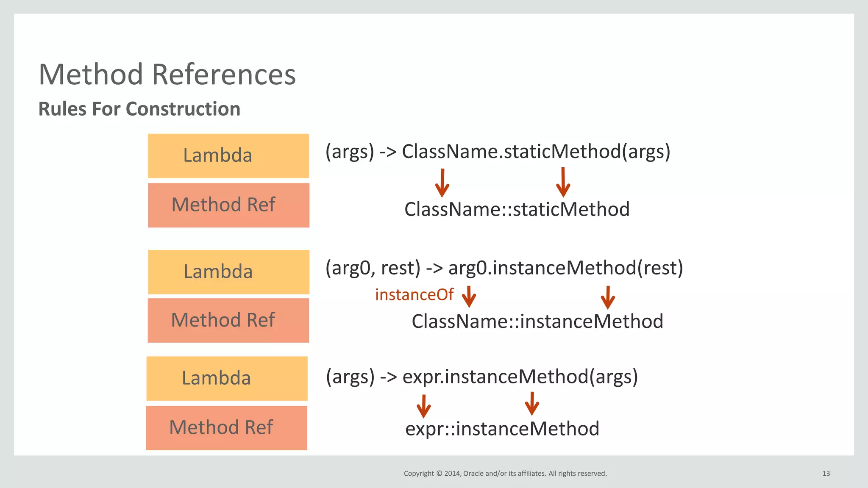
Task: Click the "Rules For Construction" subtitle
Action: coord(139,109)
